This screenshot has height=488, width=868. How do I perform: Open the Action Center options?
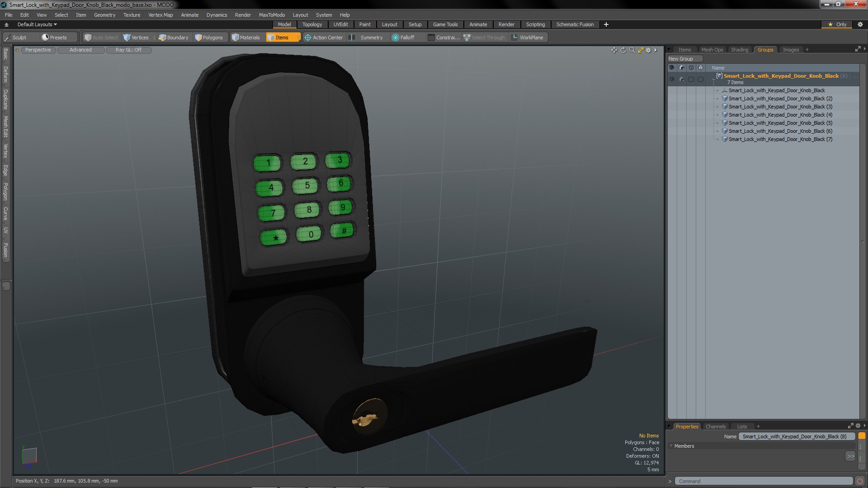[324, 38]
